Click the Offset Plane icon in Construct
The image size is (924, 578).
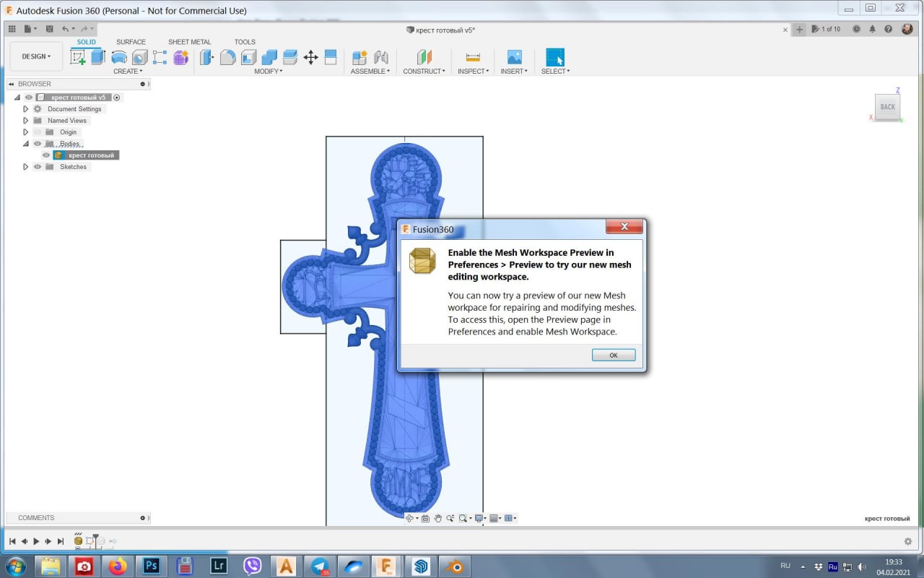(424, 57)
